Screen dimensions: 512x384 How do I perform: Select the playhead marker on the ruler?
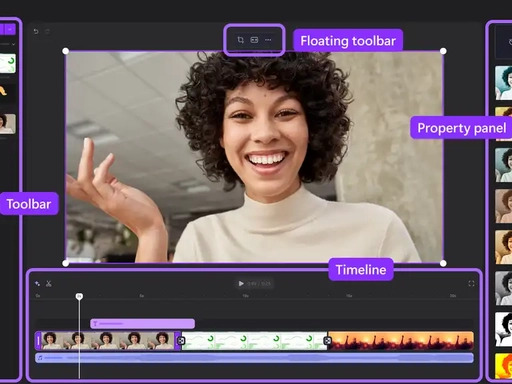79,296
